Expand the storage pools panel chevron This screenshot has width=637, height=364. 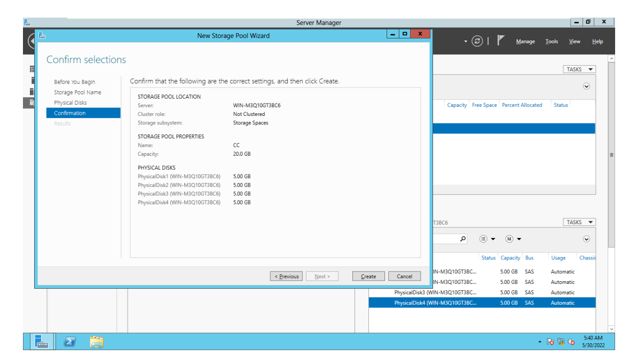coord(586,86)
